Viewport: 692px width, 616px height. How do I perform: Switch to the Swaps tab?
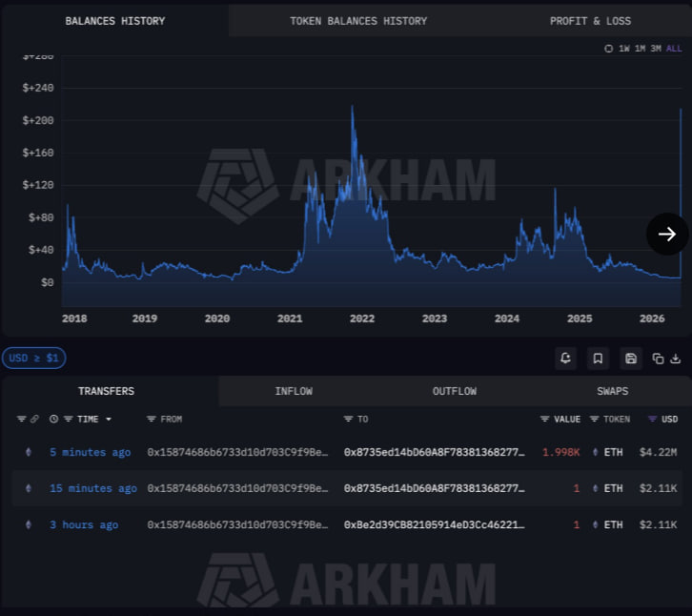pyautogui.click(x=613, y=391)
